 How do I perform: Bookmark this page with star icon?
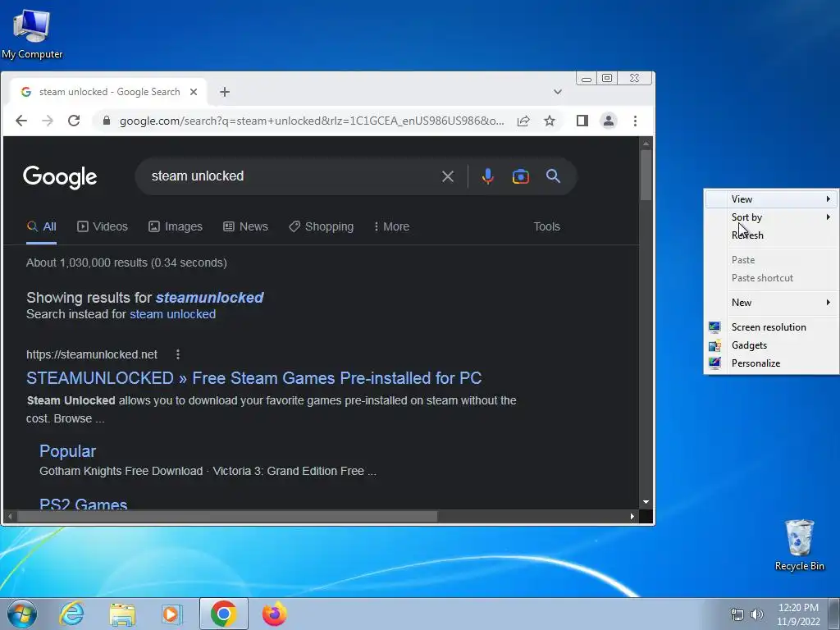click(549, 121)
